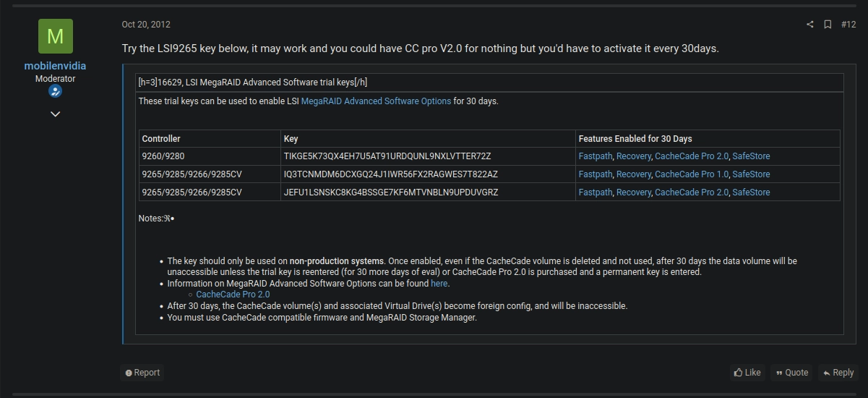Viewport: 868px width, 398px height.
Task: Select the TIKGE5K73QX4EH7U5AT91 key text
Action: 387,156
